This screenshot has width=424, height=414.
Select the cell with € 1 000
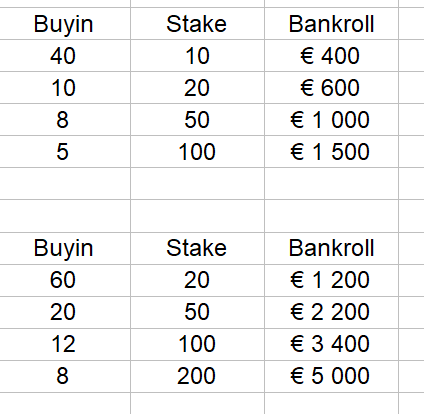pos(331,120)
